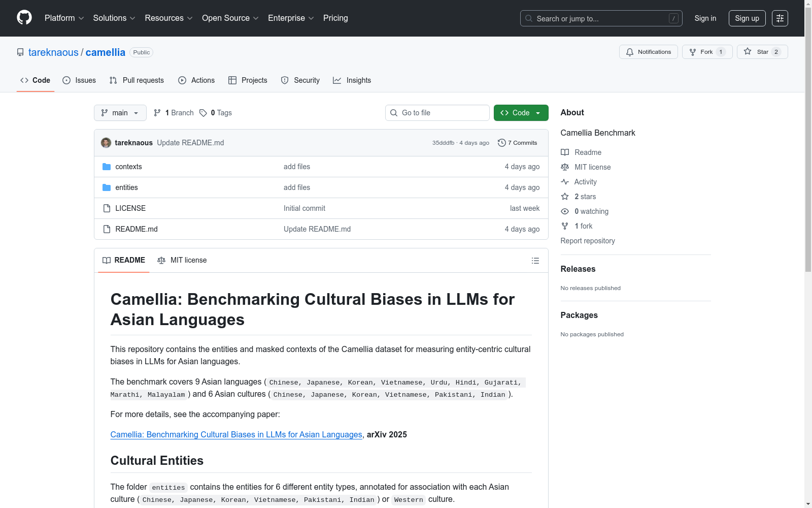View the 7 Commits history
The image size is (812, 508).
click(x=518, y=143)
